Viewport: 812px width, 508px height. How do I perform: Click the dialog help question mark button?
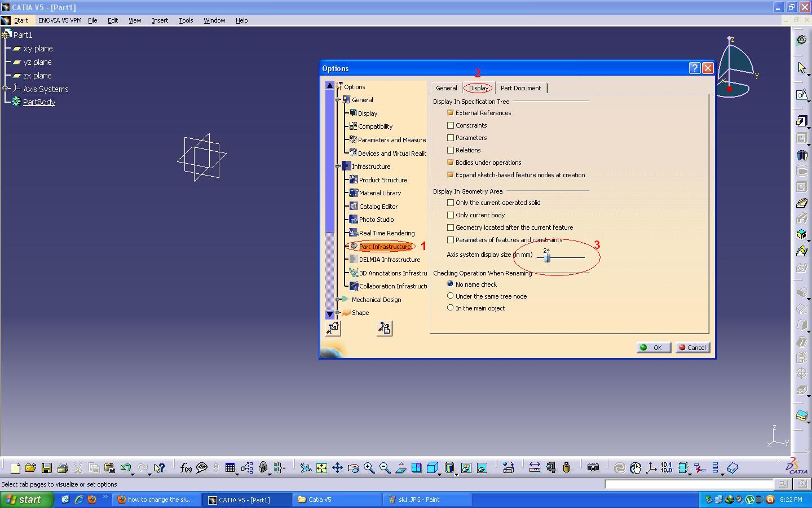click(695, 68)
